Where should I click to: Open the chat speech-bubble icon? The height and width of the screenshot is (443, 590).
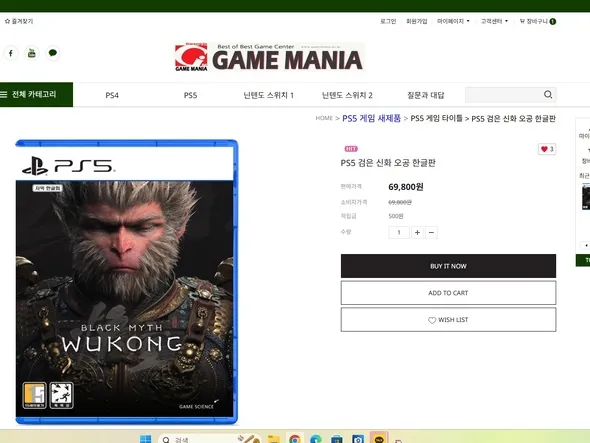53,53
